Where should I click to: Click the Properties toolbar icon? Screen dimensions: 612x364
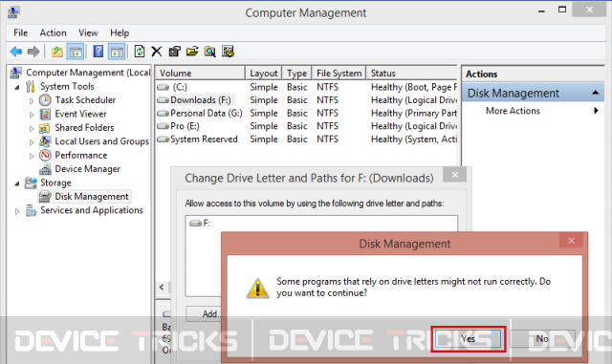(174, 52)
